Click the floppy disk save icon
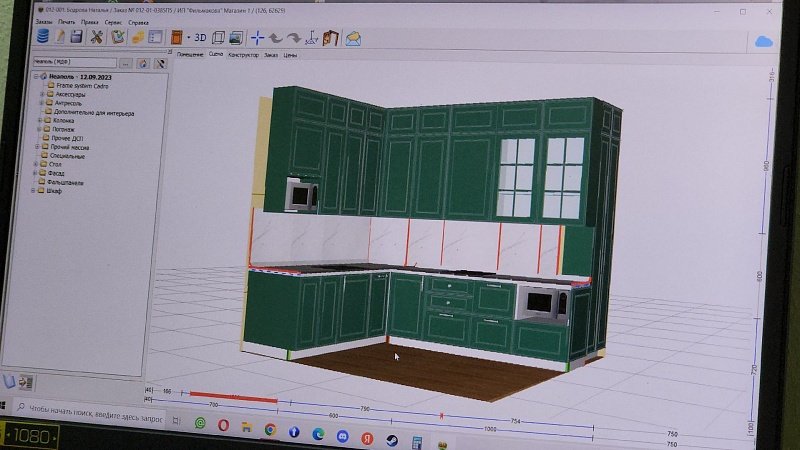 click(x=76, y=37)
